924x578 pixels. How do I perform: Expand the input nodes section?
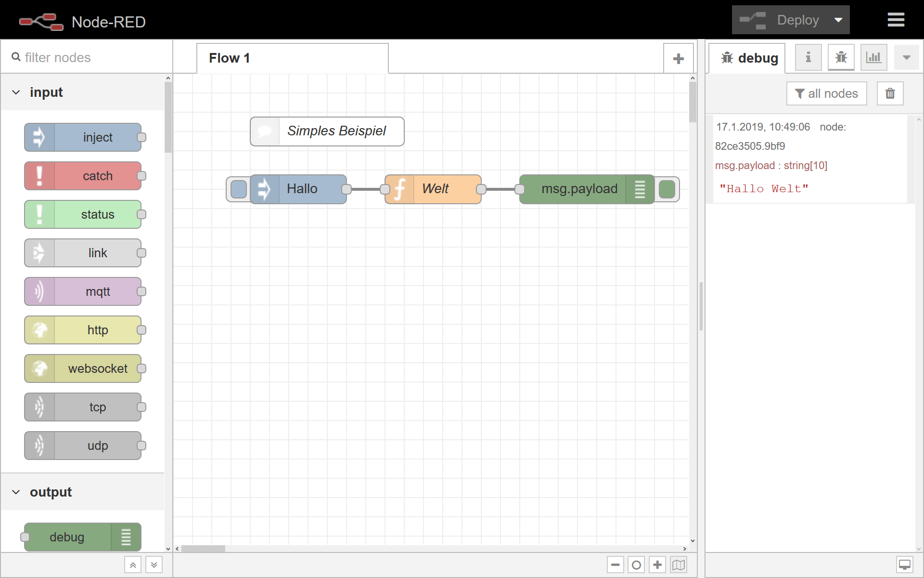click(x=15, y=92)
